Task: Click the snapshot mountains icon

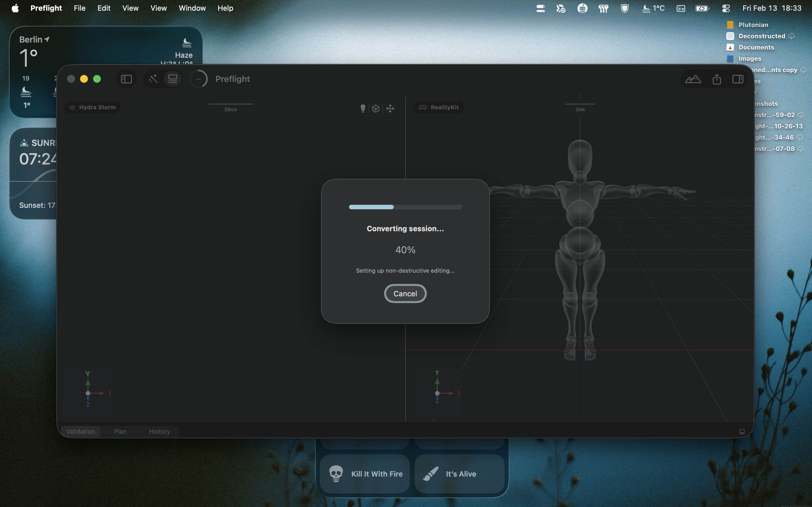Action: click(694, 79)
